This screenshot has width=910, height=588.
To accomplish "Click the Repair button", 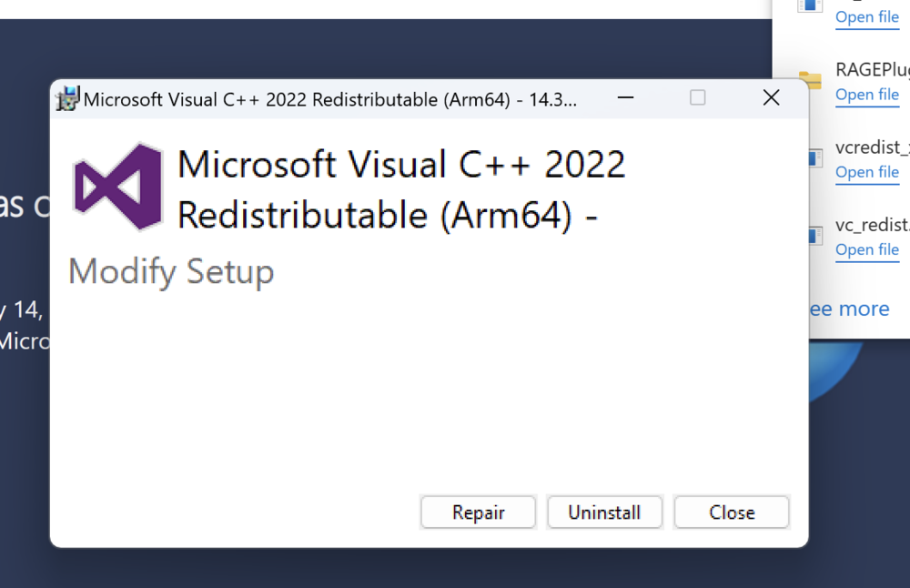I will [478, 512].
